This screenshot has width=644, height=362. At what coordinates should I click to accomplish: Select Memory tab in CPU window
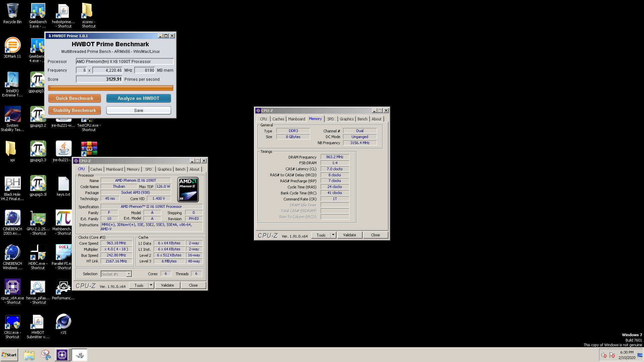pyautogui.click(x=133, y=169)
